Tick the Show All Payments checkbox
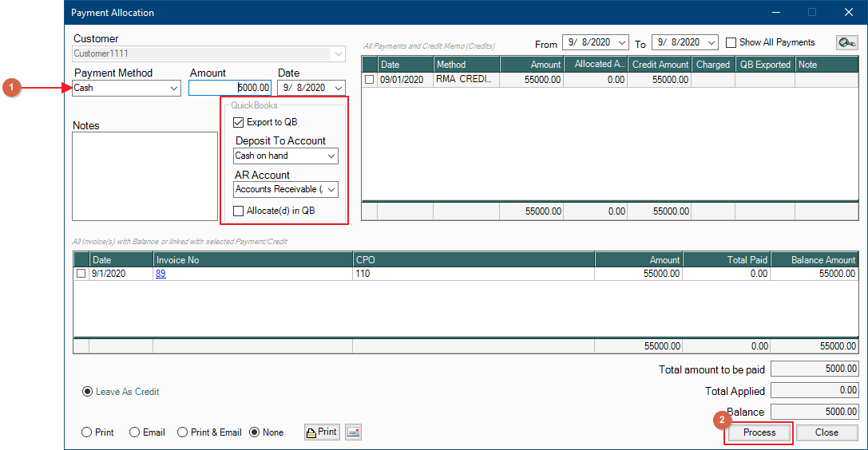The width and height of the screenshot is (868, 450). [731, 42]
